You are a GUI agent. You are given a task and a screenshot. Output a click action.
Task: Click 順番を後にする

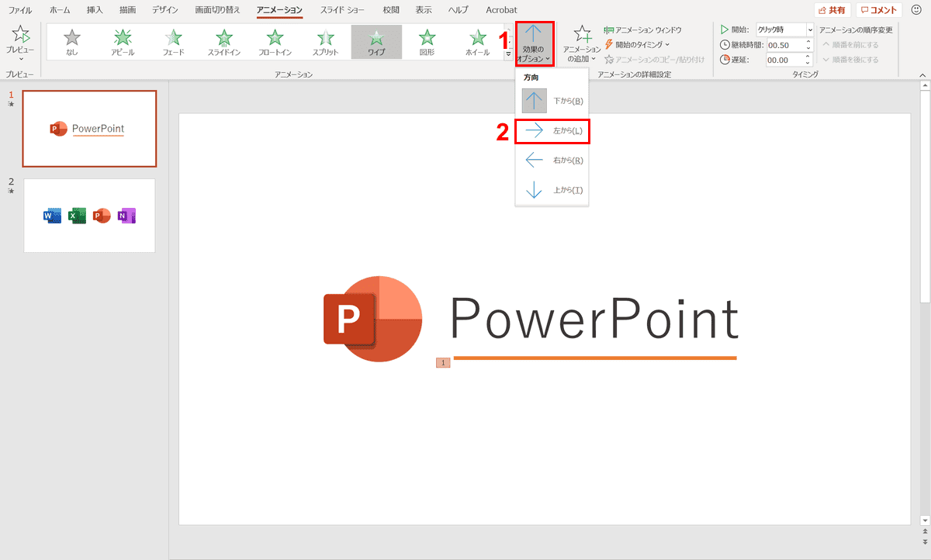pyautogui.click(x=850, y=59)
